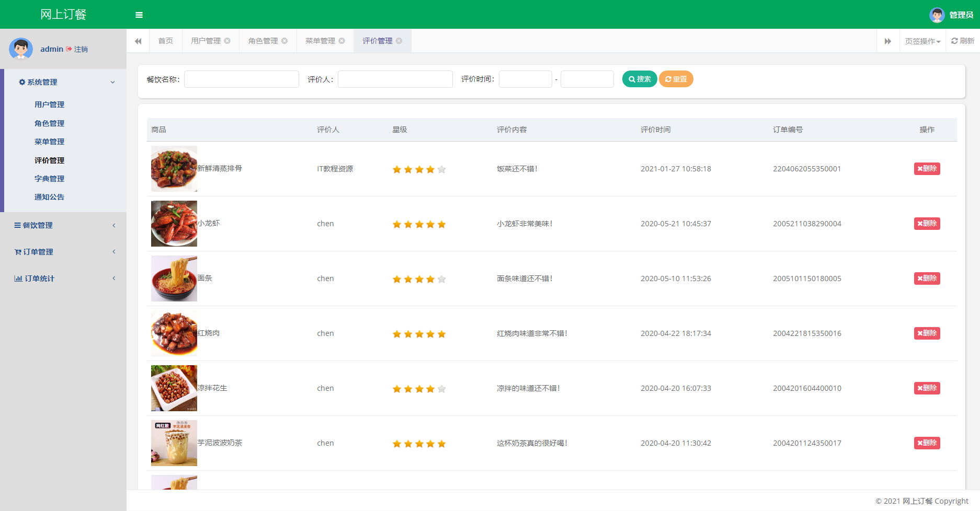The height and width of the screenshot is (511, 980).
Task: Click the 星级 column header
Action: (x=400, y=130)
